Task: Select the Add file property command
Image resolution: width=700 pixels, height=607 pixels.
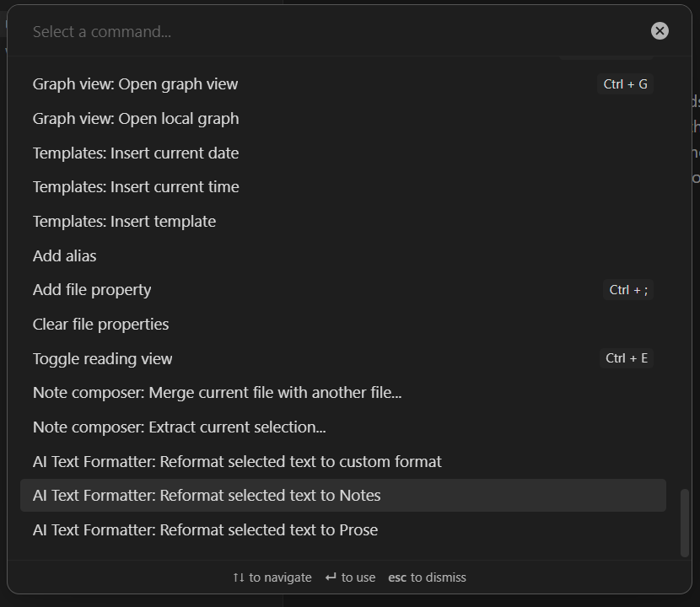Action: point(343,290)
